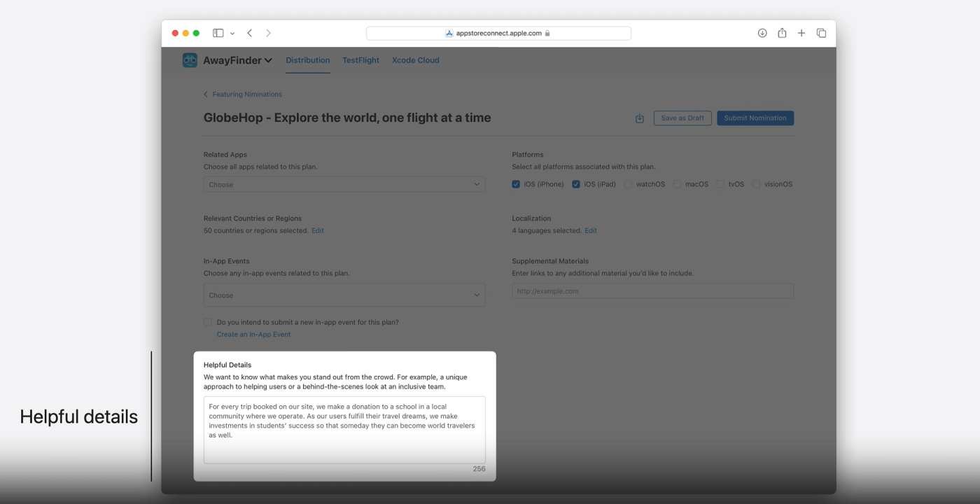Switch to the Distribution tab
This screenshot has width=980, height=504.
307,60
